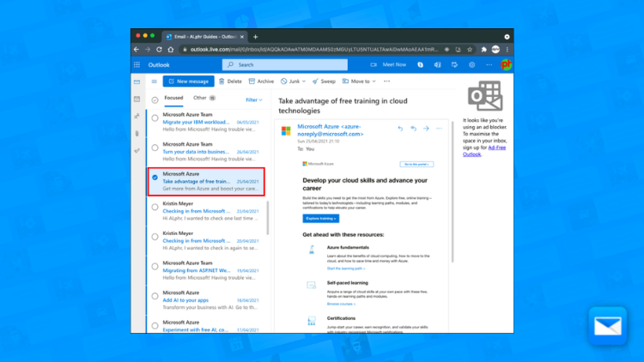Select the Kristin Meyer 20/04/2021 email checkbox

coord(155,237)
